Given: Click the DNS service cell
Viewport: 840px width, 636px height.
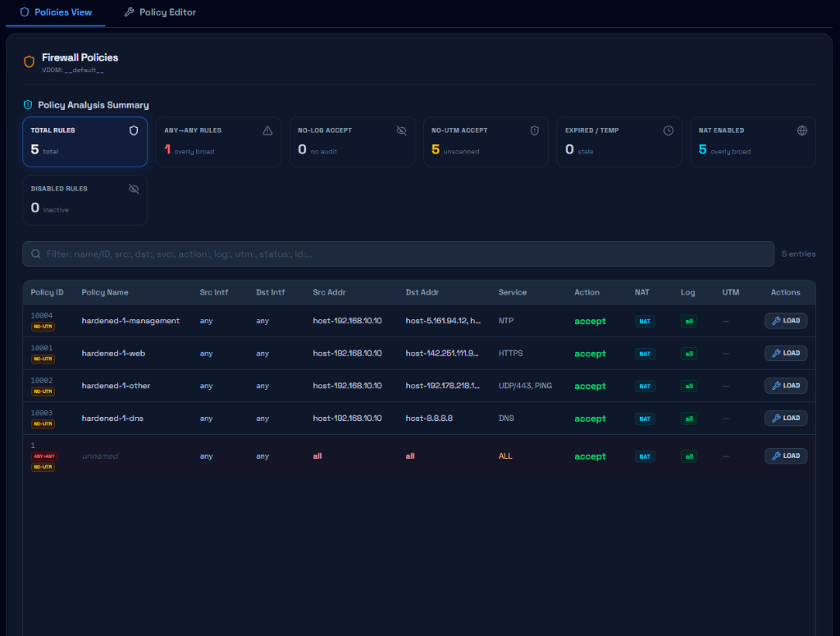Looking at the screenshot, I should coord(506,419).
